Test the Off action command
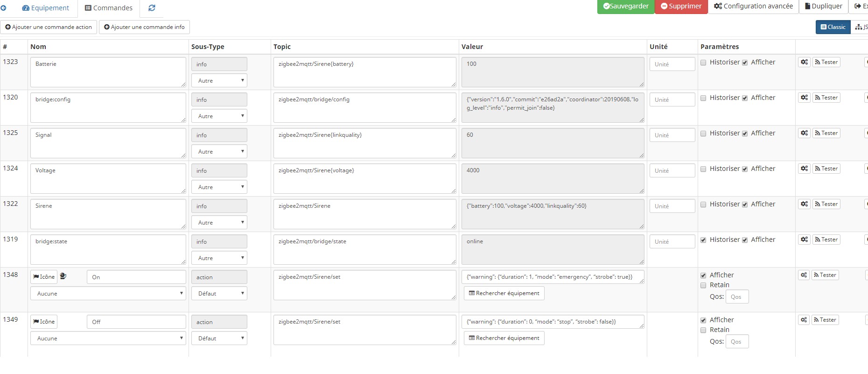This screenshot has width=868, height=374. click(825, 320)
